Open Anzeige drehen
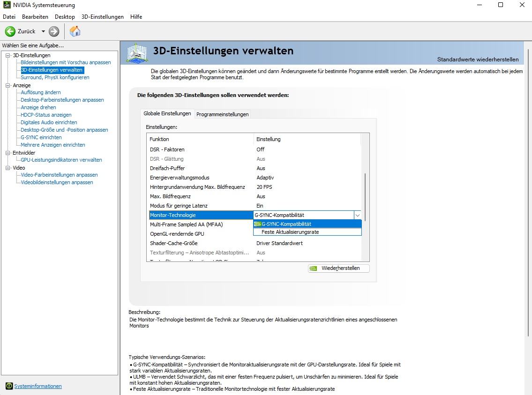This screenshot has height=395, width=532. click(x=38, y=107)
